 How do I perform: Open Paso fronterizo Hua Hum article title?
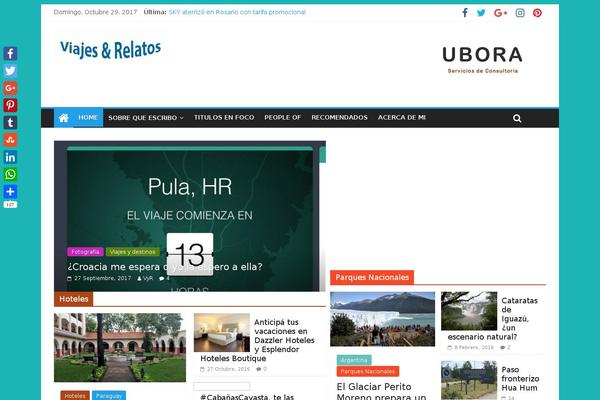point(520,379)
